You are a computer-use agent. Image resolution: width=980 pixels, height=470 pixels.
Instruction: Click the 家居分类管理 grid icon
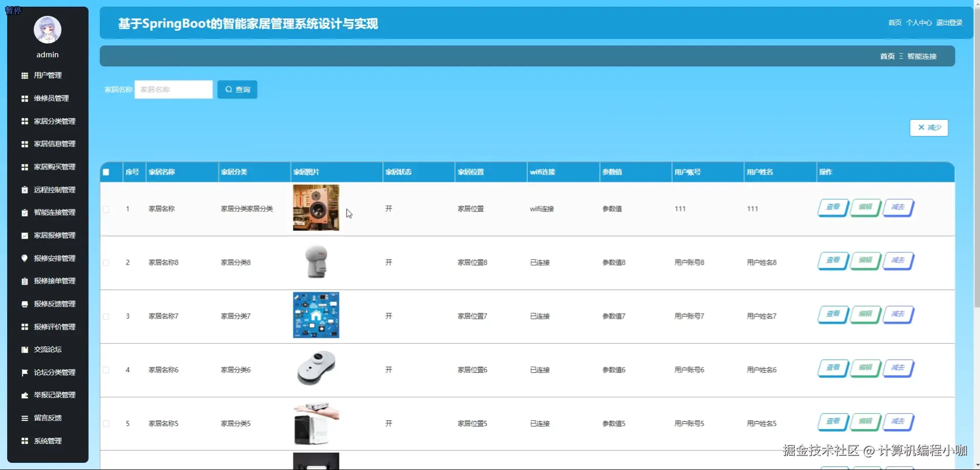tap(25, 121)
